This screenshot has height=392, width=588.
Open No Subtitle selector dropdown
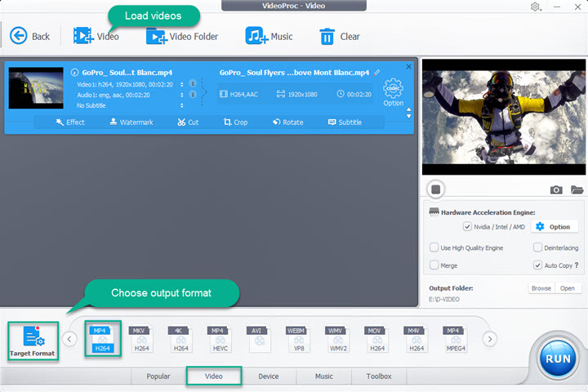[182, 105]
